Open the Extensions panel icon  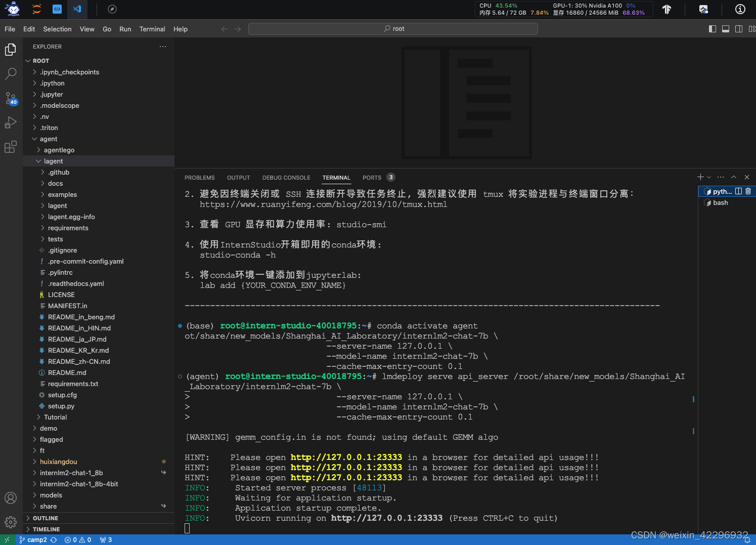[x=11, y=147]
